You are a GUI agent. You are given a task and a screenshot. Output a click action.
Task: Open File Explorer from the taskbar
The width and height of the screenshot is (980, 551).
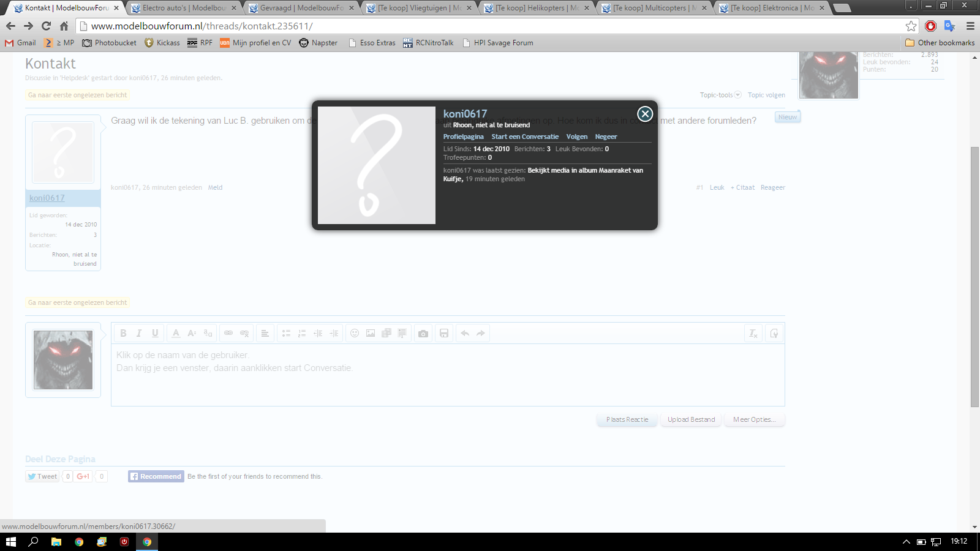tap(56, 542)
